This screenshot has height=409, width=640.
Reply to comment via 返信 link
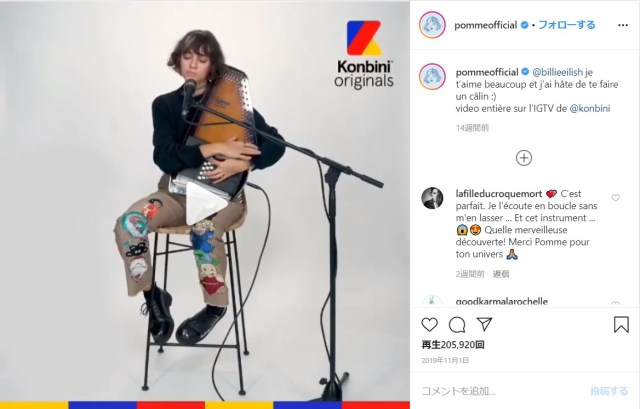pos(501,274)
